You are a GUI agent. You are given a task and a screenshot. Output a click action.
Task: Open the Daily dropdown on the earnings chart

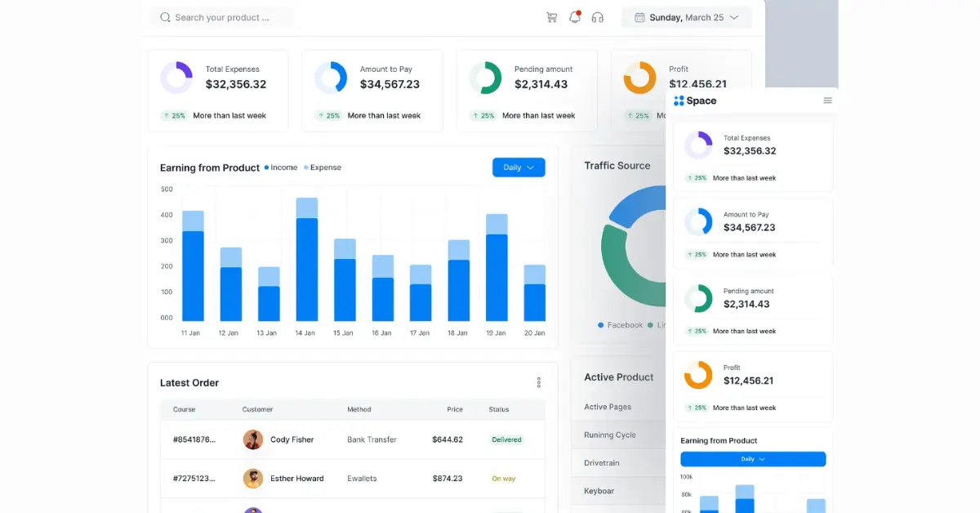pyautogui.click(x=518, y=167)
